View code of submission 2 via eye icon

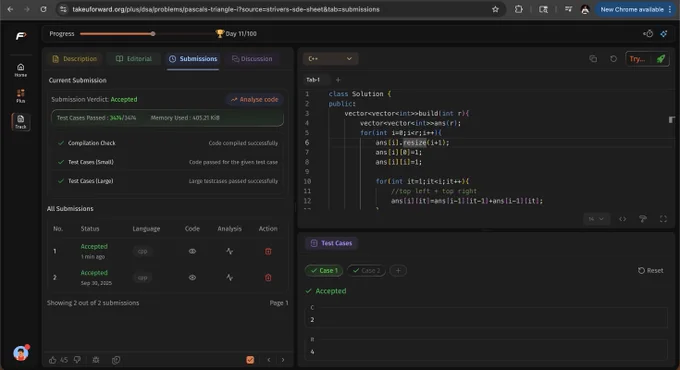192,278
